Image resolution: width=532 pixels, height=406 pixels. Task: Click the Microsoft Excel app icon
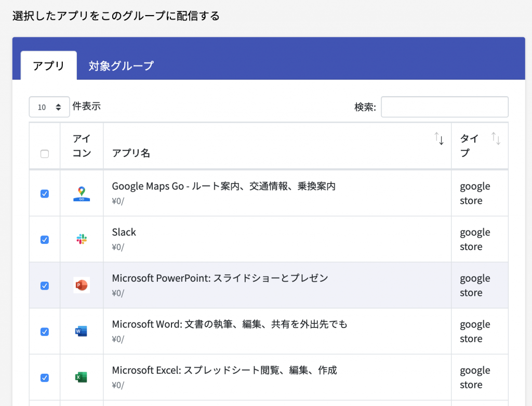[82, 377]
